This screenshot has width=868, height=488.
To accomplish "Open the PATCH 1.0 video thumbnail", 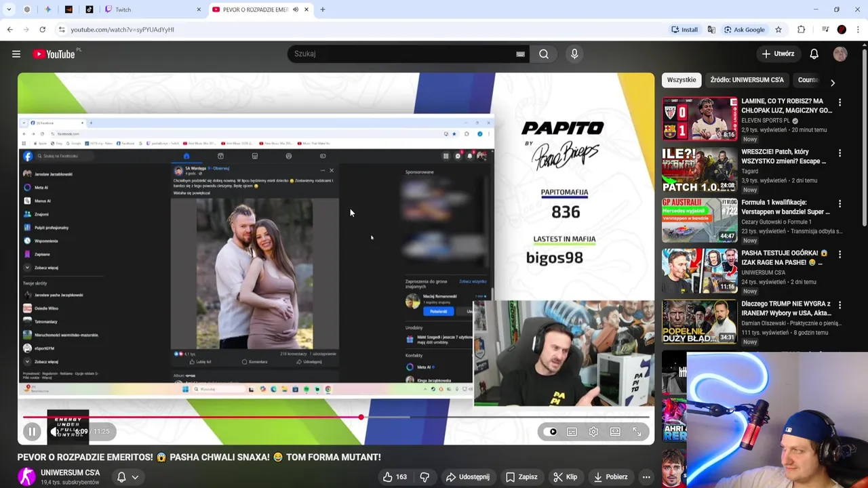I will click(x=699, y=169).
